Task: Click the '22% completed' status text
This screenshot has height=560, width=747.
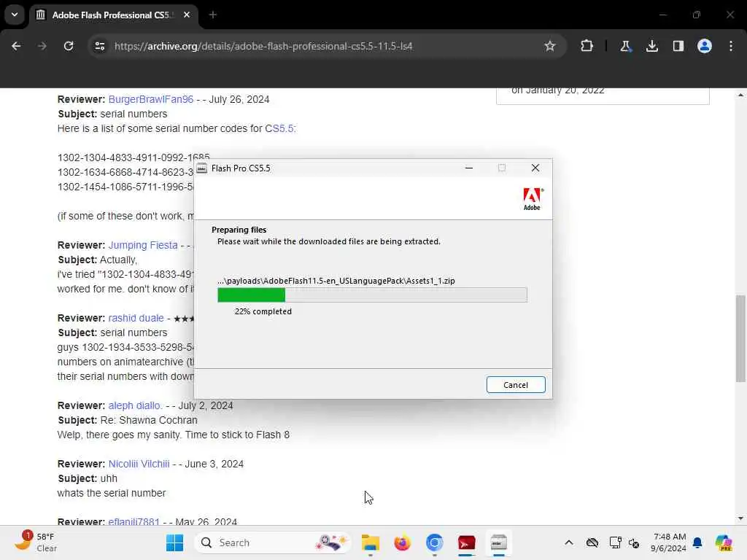Action: (263, 311)
